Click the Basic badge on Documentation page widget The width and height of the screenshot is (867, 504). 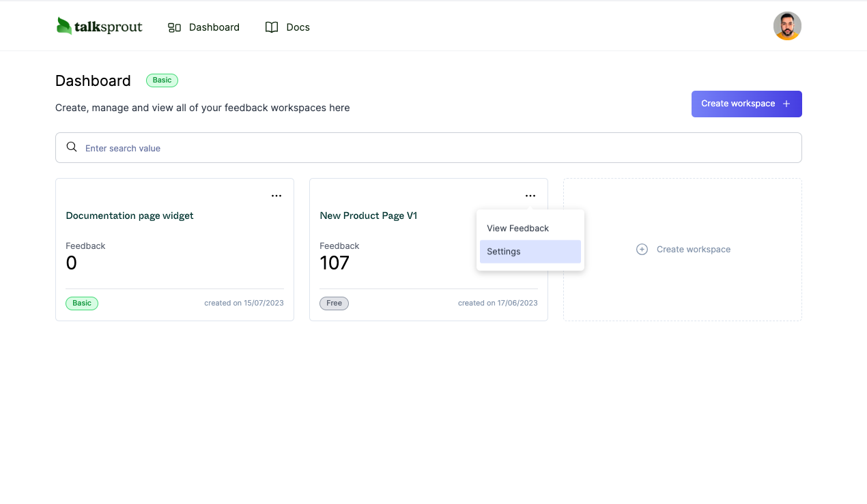[82, 303]
